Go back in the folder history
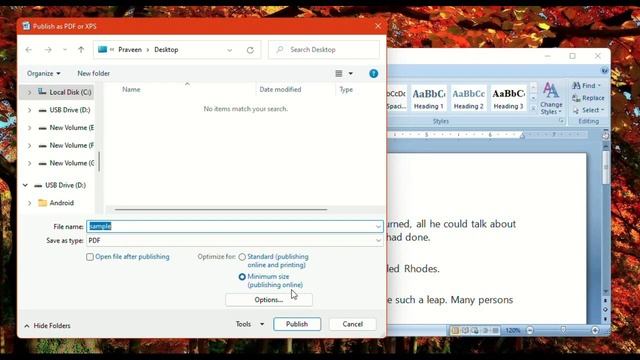 pyautogui.click(x=29, y=50)
